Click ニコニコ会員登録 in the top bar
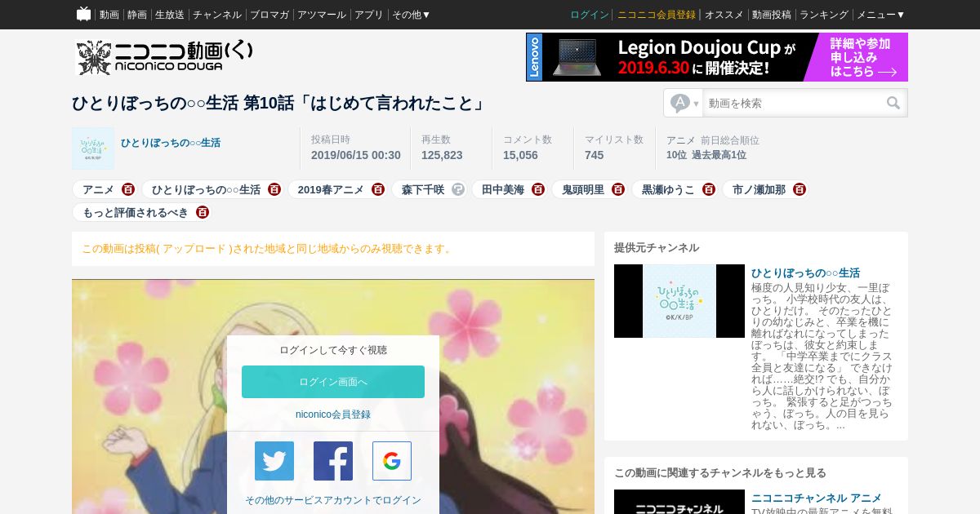Viewport: 980px width, 514px height. [x=657, y=15]
